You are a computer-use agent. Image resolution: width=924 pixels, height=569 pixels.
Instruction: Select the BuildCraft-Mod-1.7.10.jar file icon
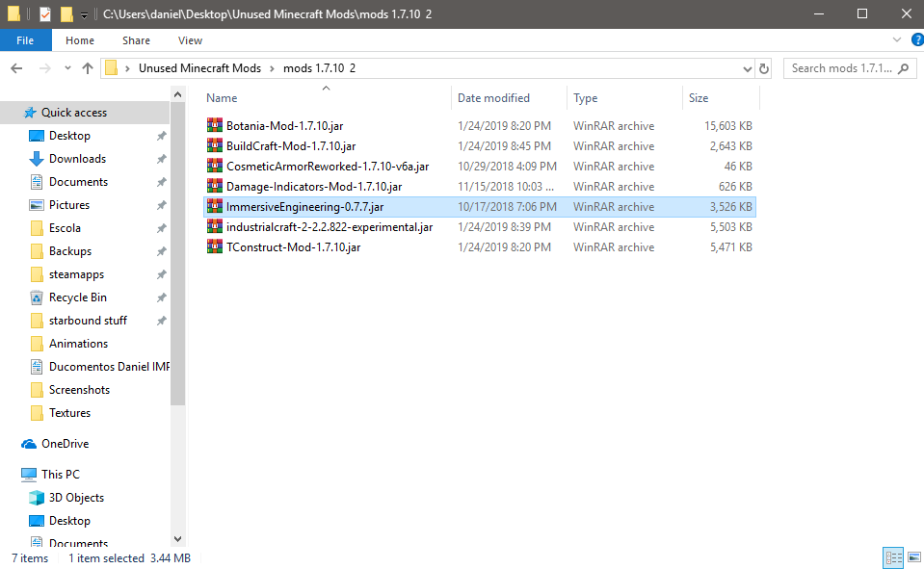click(215, 145)
